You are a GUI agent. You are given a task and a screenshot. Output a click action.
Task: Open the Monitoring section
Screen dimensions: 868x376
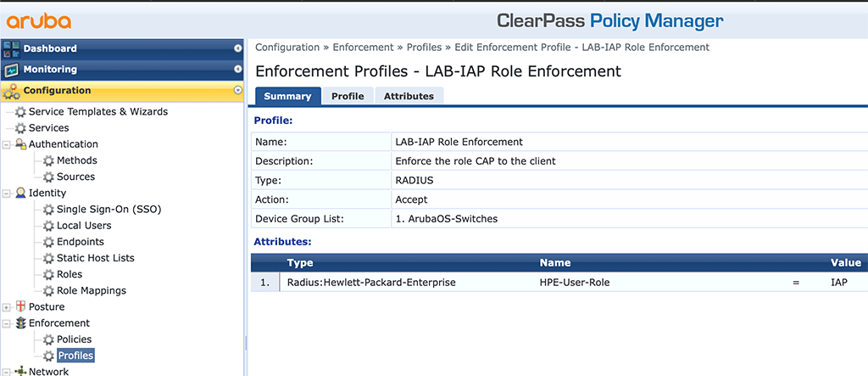click(x=123, y=70)
